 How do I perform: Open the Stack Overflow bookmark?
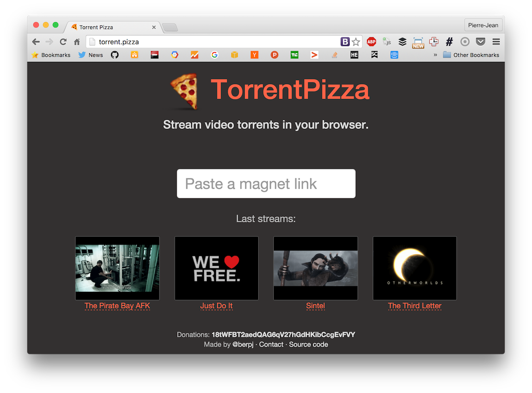pyautogui.click(x=334, y=55)
